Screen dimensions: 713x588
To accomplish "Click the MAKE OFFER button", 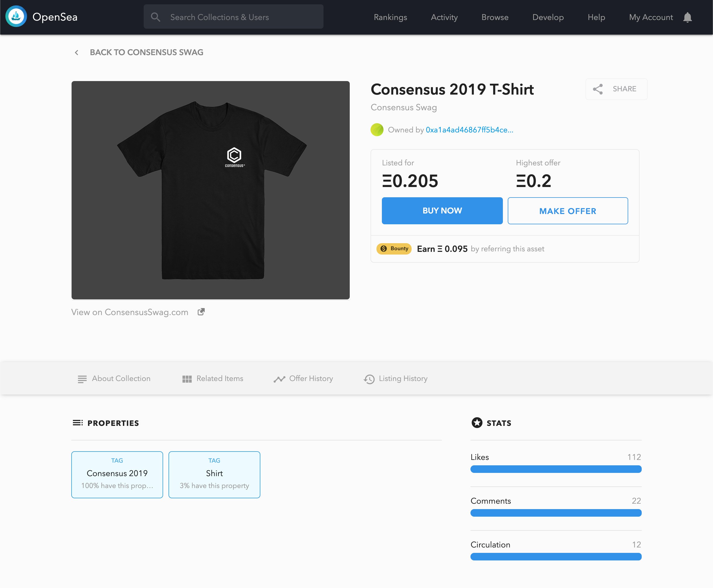I will click(568, 211).
